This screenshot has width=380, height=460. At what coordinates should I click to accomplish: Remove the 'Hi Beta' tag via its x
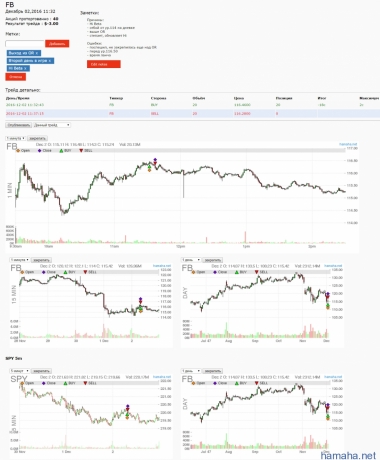coord(25,68)
